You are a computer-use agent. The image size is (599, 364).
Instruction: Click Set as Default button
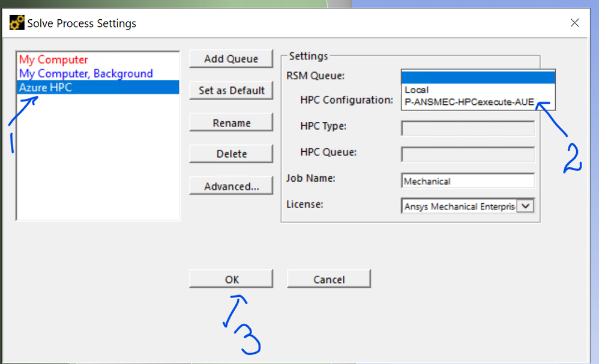tap(231, 91)
